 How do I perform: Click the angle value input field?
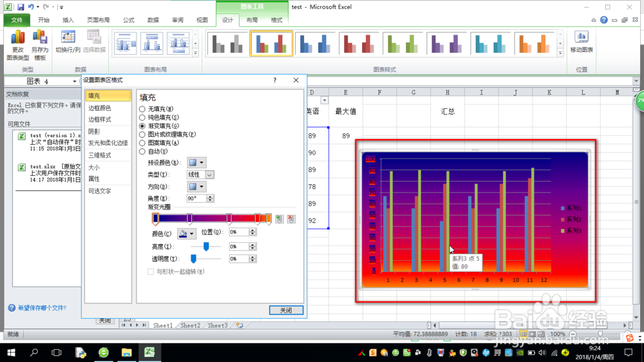coord(196,198)
